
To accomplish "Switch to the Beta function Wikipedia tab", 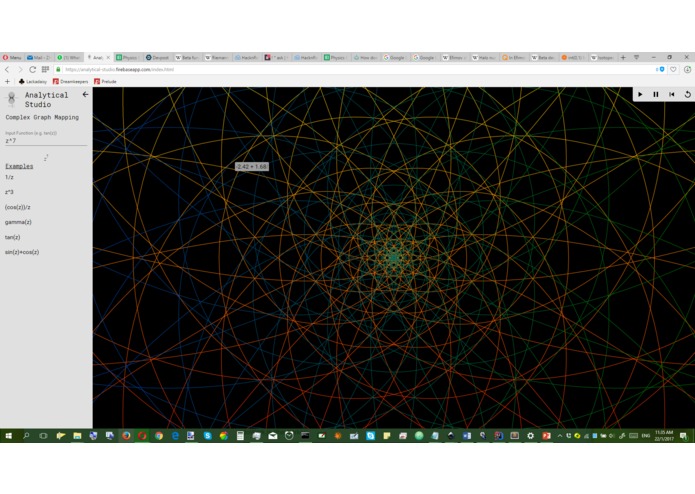I will [187, 58].
